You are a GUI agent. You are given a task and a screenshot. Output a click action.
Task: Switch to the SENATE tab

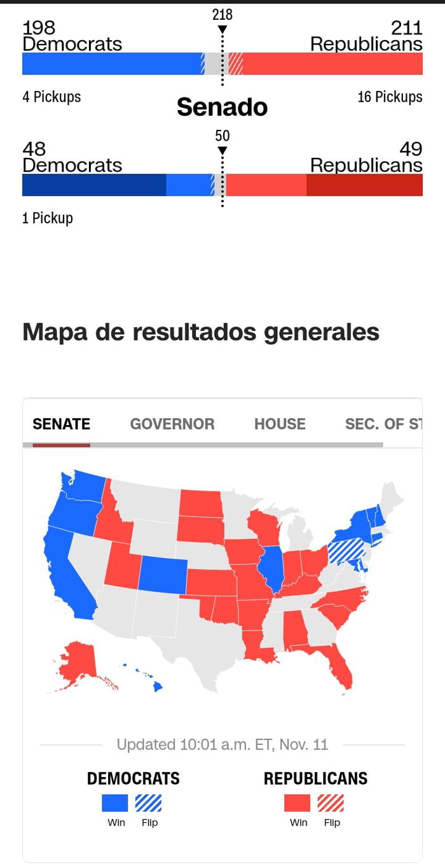[x=61, y=423]
